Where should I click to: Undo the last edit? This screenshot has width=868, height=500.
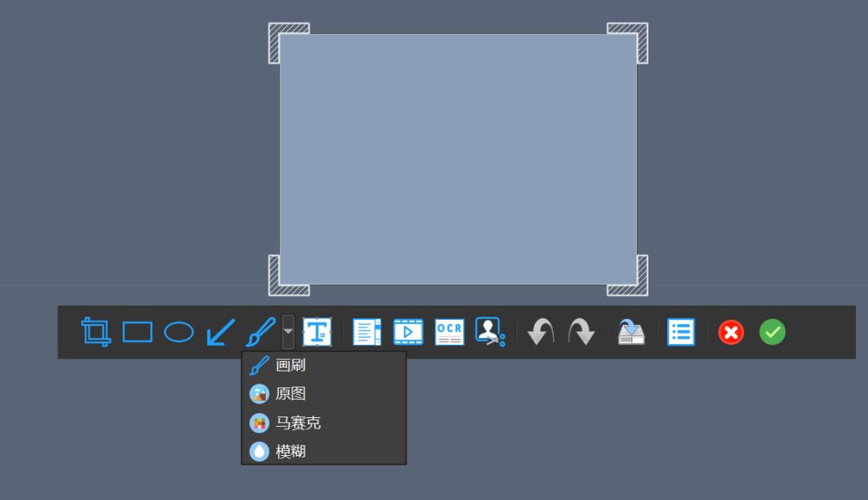pos(541,332)
